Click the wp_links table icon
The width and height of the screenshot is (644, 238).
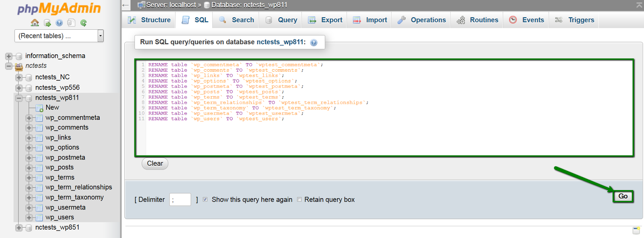pos(39,138)
